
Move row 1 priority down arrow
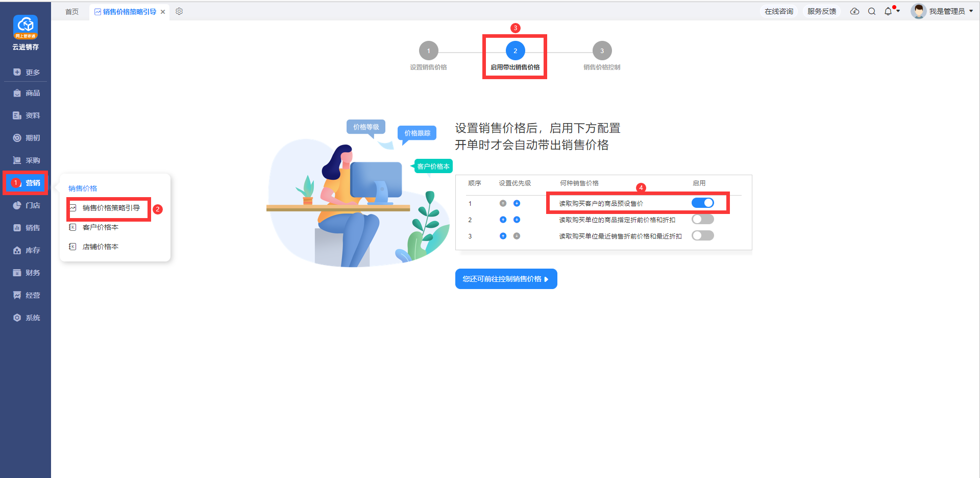pyautogui.click(x=517, y=203)
